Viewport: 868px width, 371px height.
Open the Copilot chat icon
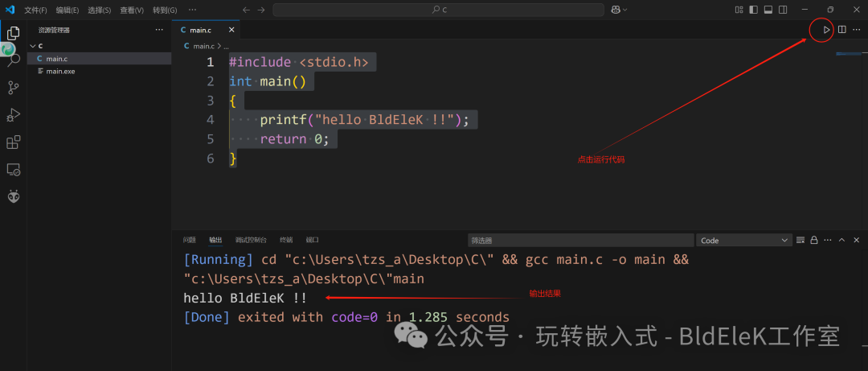coord(616,10)
